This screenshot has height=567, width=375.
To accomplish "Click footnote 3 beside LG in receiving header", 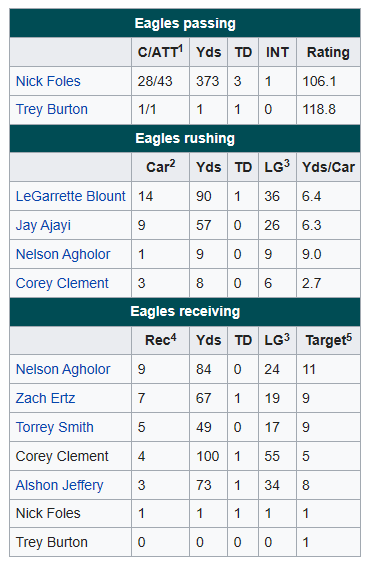I will tap(287, 337).
